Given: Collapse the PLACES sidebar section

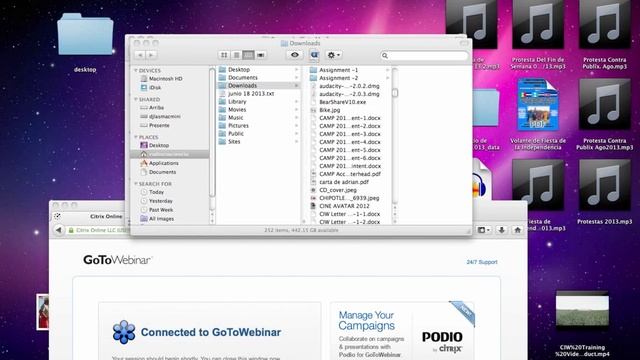Looking at the screenshot, I should (136, 137).
